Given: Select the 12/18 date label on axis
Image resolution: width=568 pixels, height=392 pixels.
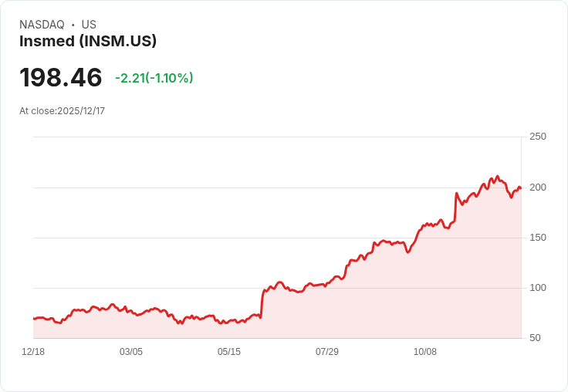Looking at the screenshot, I should (x=33, y=352).
